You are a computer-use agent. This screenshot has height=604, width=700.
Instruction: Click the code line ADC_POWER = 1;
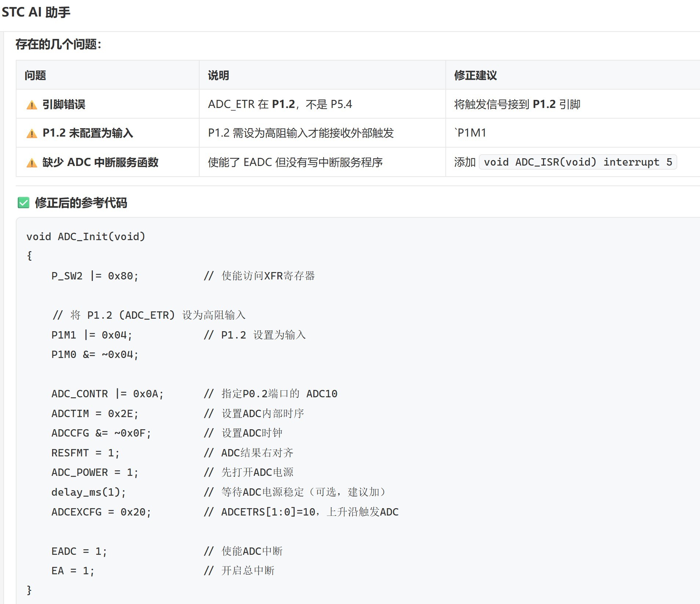tap(95, 472)
